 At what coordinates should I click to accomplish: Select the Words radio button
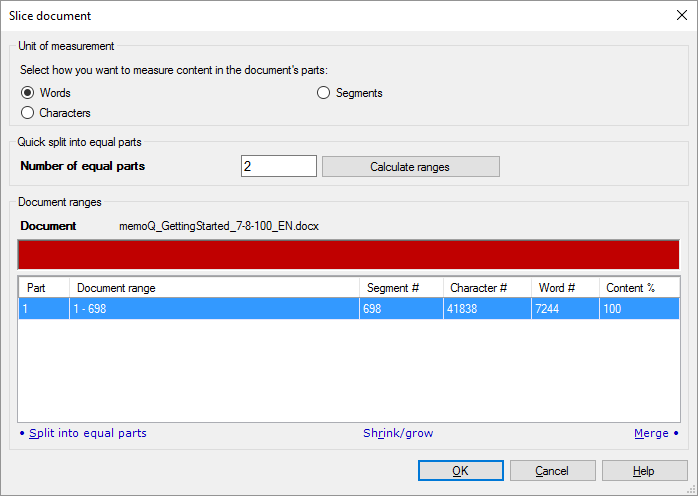pyautogui.click(x=28, y=93)
